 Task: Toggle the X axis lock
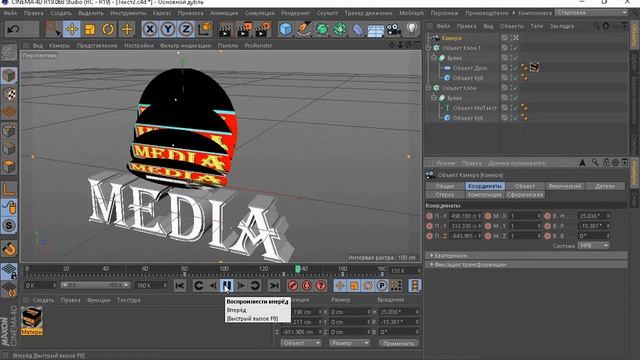pos(150,29)
